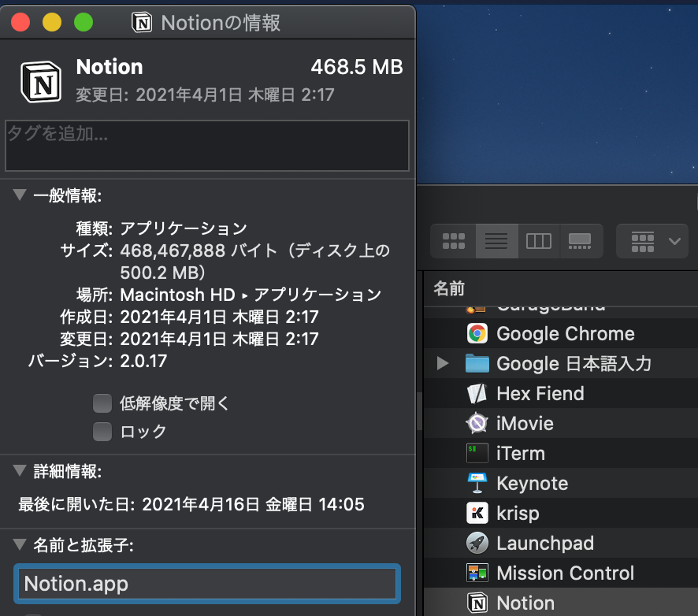Viewport: 698px width, 616px height.
Task: Minimize the Notionの情報 window
Action: (x=52, y=22)
